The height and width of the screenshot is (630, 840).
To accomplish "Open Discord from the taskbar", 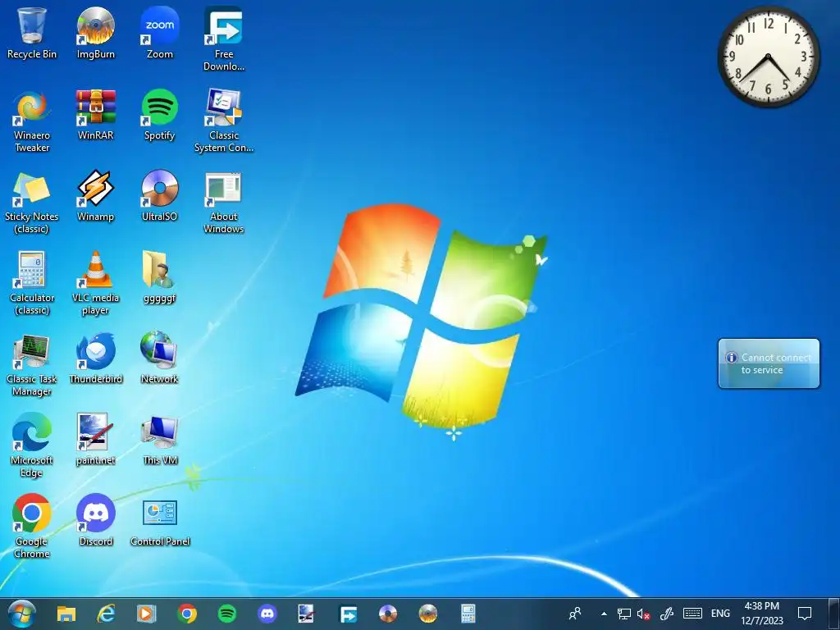I will [267, 614].
